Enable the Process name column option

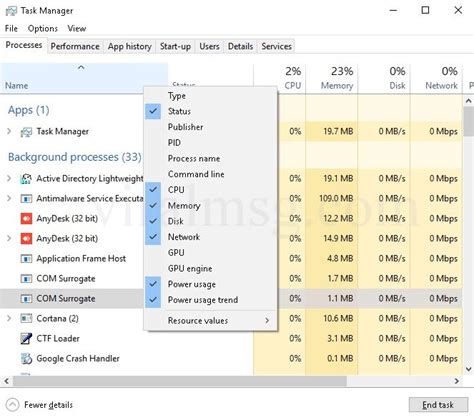211,158
